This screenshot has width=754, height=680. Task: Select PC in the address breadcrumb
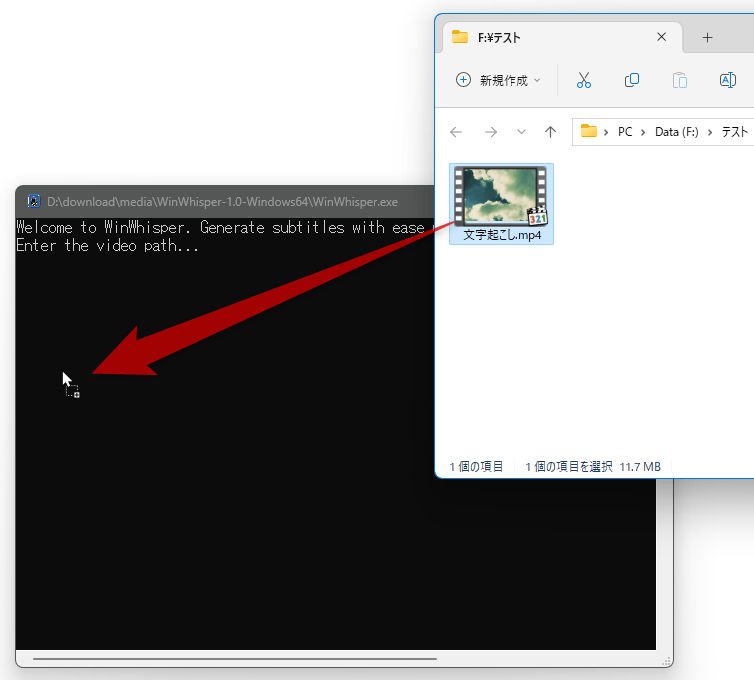(x=625, y=132)
